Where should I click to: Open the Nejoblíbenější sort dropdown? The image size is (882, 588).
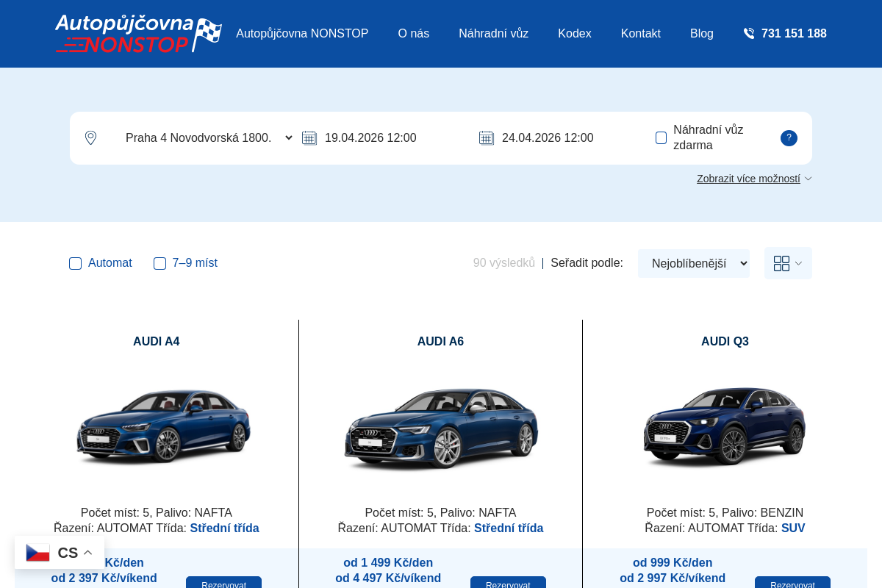(x=693, y=263)
